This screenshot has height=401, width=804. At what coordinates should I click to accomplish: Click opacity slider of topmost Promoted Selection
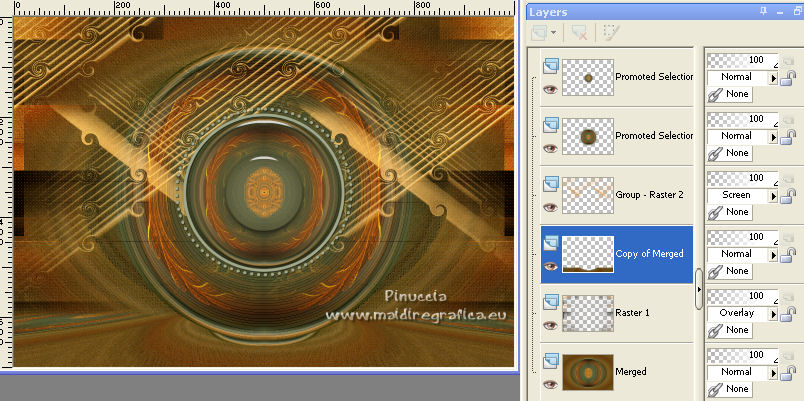pos(742,61)
